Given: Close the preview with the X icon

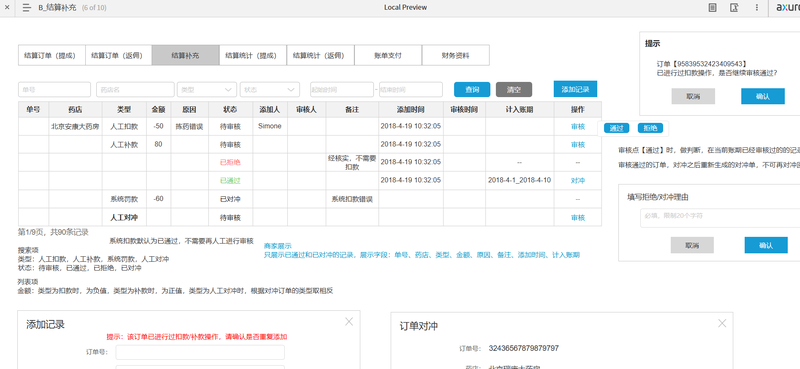Looking at the screenshot, I should [x=7, y=8].
